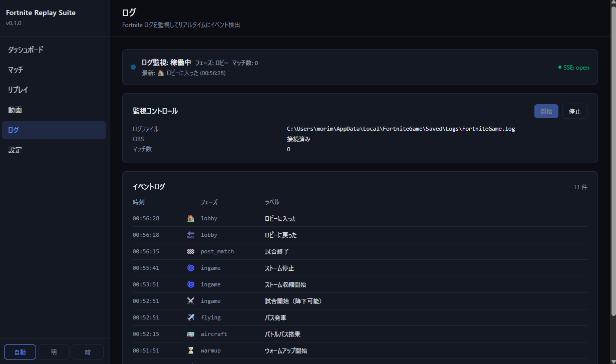Select the skydive icon next to 試合開始
Viewport: 616px width, 364px height.
(x=190, y=300)
